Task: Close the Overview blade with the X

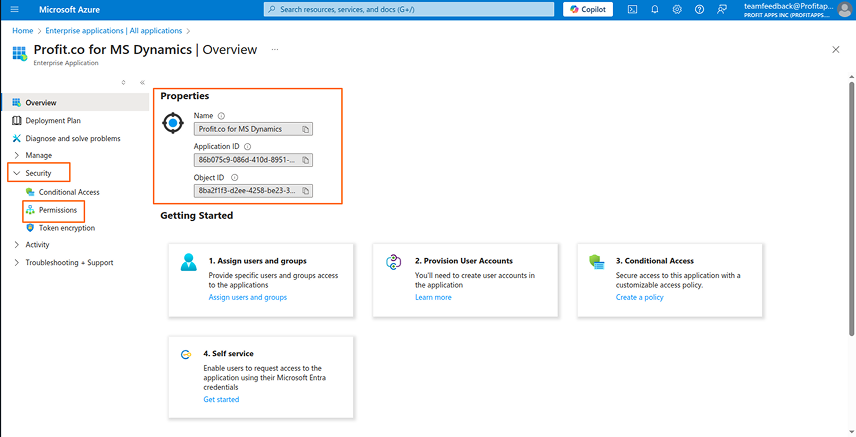Action: 835,50
